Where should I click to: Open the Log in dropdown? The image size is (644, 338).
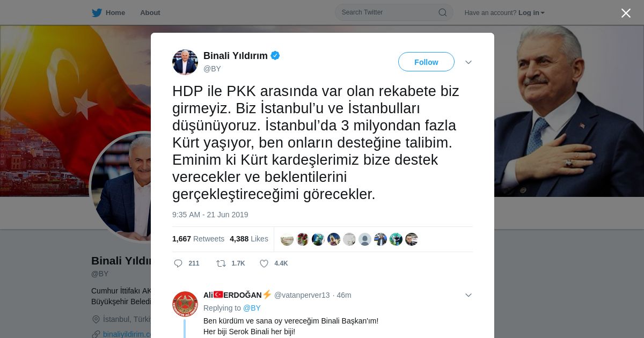(x=531, y=12)
